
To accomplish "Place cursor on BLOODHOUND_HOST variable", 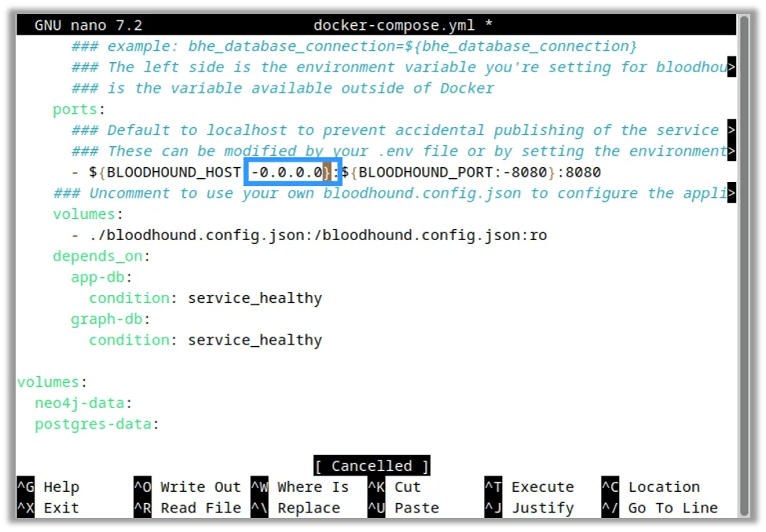I will 173,172.
